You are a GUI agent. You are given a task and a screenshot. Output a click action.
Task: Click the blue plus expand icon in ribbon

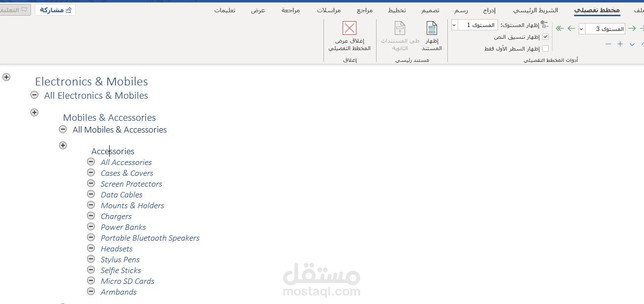(x=620, y=44)
